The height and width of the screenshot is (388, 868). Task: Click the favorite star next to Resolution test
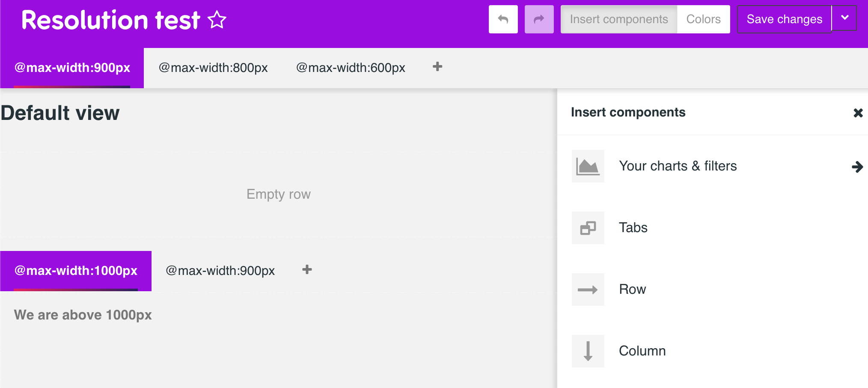tap(217, 20)
